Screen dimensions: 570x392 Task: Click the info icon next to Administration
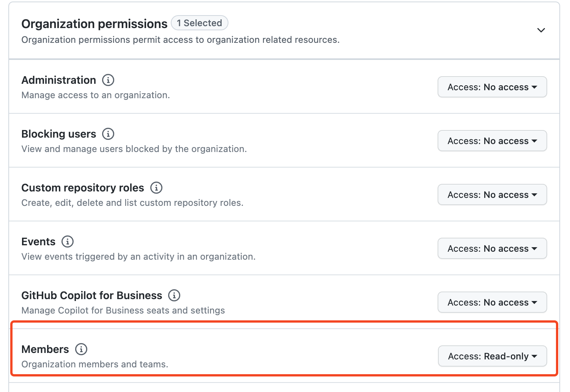click(108, 80)
